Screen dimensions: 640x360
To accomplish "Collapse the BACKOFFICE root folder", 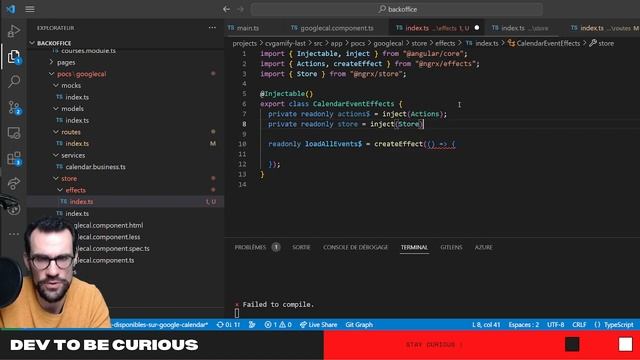I will 54,43.
